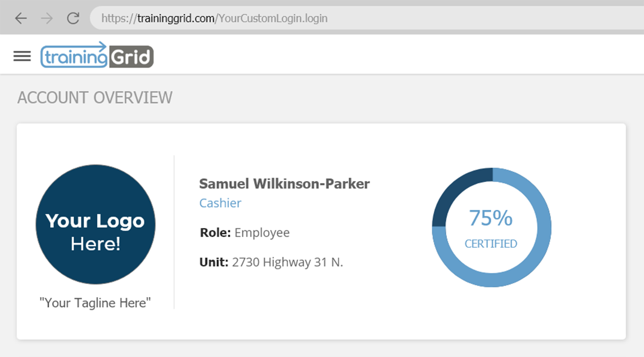Click the trainingGrid logo

pyautogui.click(x=97, y=55)
